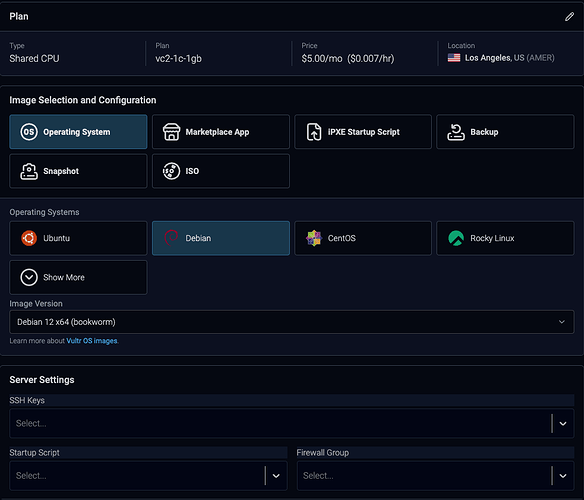Image resolution: width=584 pixels, height=500 pixels.
Task: Pick CentOS as the operating system
Action: coord(363,238)
